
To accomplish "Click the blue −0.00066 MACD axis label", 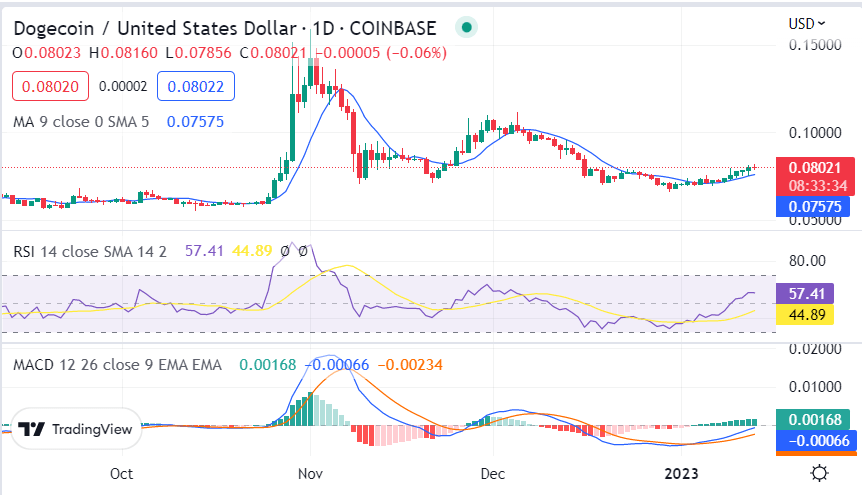I will (x=819, y=441).
